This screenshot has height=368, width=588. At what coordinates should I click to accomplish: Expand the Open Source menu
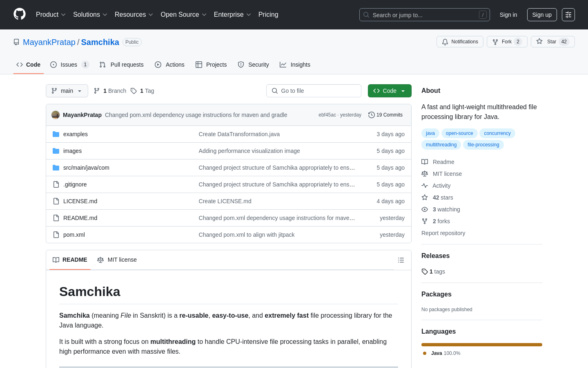[184, 15]
